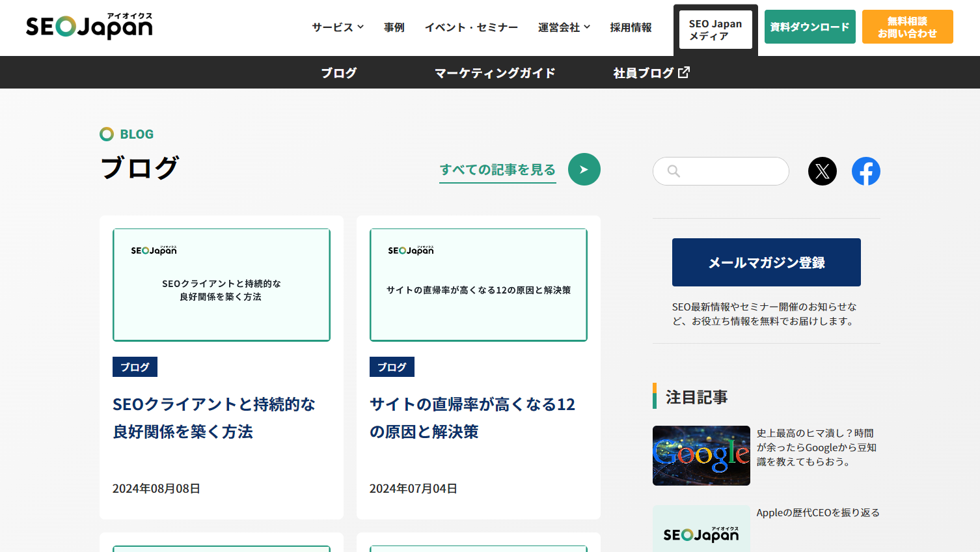Open thumbnail for サイトの直帰率 article

point(478,285)
